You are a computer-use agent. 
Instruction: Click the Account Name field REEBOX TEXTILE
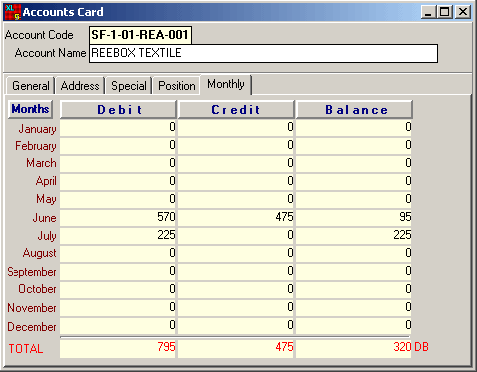(x=263, y=53)
